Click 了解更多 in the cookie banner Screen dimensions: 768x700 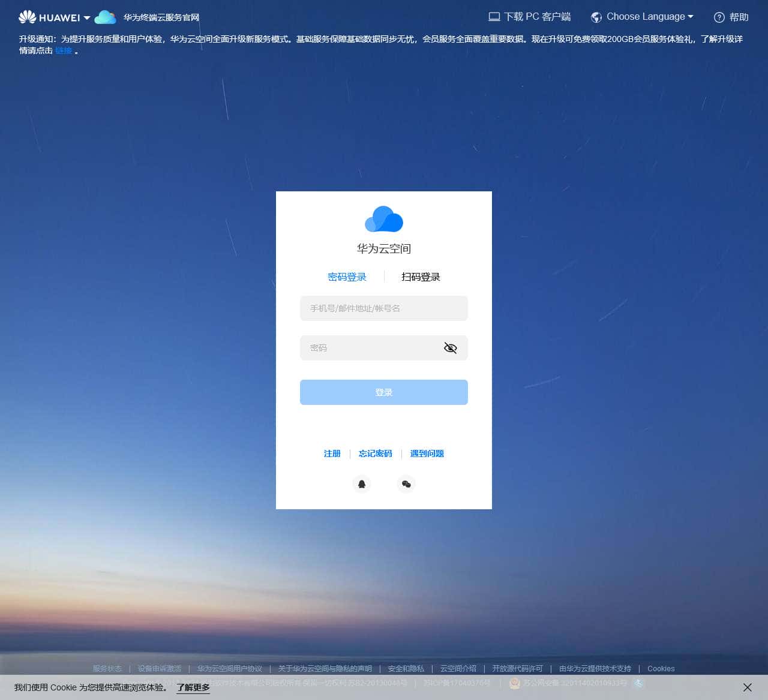[x=193, y=687]
